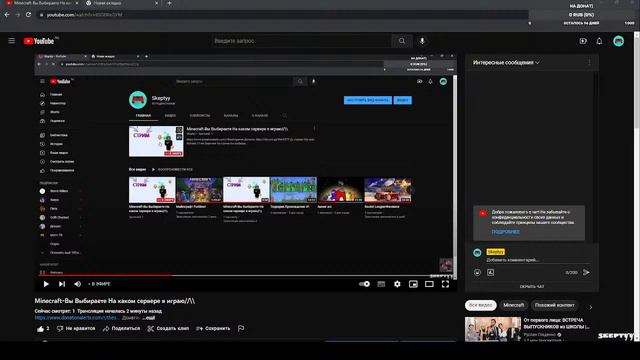Toggle the autoplay switch in player
This screenshot has height=360, width=640.
(x=364, y=284)
